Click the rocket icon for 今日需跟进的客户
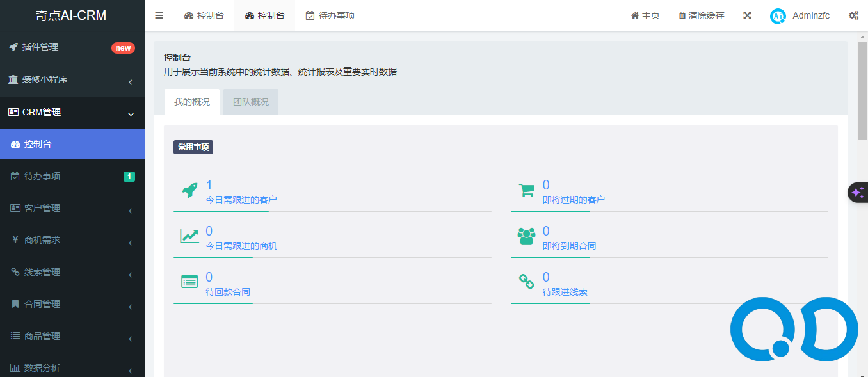The width and height of the screenshot is (868, 377). coord(189,190)
